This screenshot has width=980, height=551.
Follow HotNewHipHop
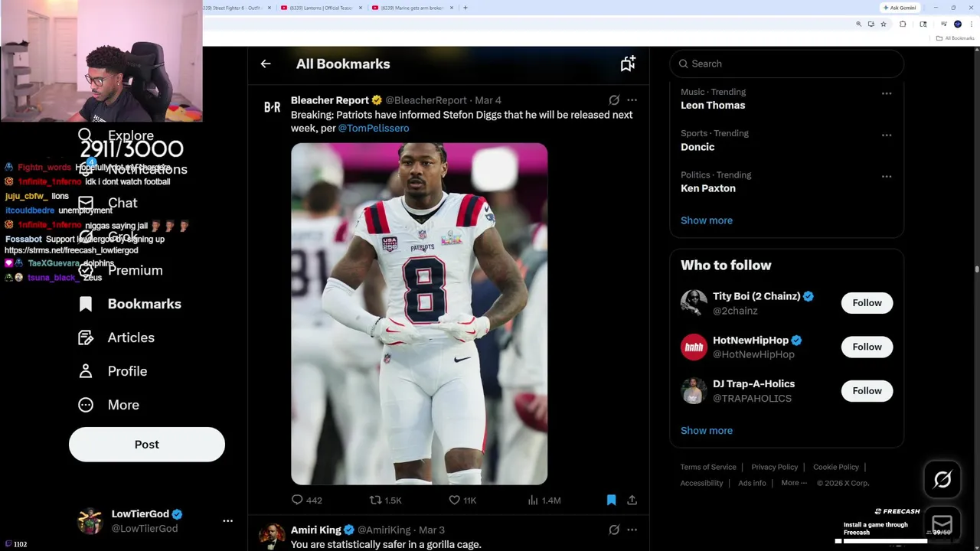(867, 347)
